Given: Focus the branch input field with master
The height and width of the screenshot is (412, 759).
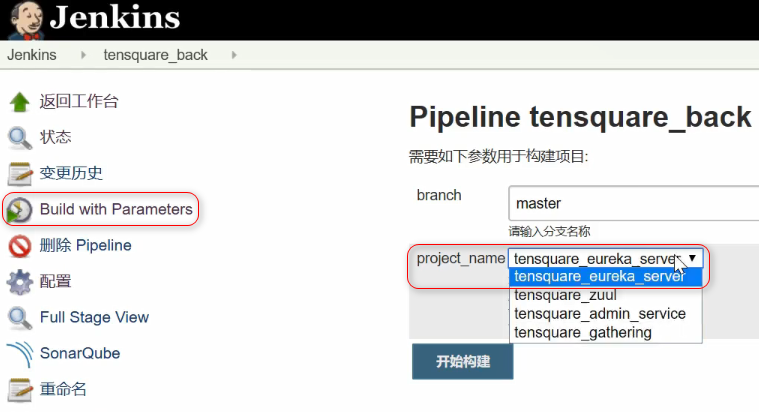Looking at the screenshot, I should pyautogui.click(x=634, y=203).
